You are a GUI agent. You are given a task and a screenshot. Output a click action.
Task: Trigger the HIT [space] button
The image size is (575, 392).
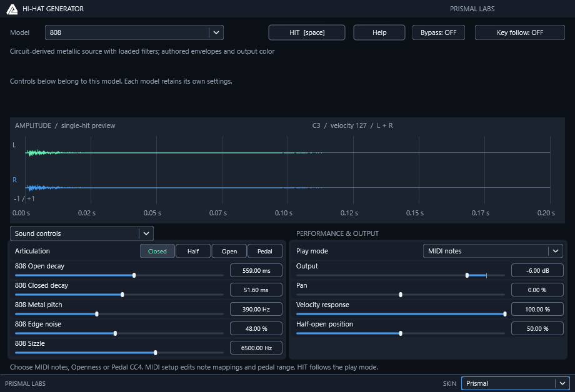click(307, 32)
